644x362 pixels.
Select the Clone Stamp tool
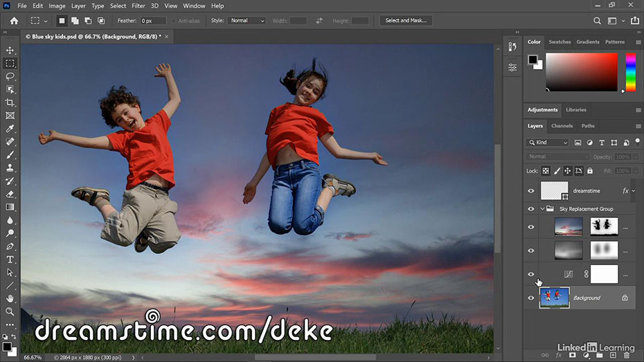pyautogui.click(x=10, y=168)
